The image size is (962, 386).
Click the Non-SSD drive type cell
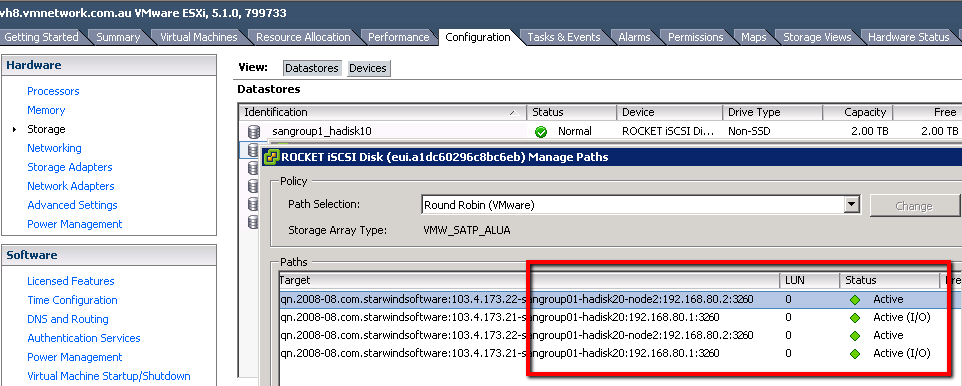coord(749,131)
